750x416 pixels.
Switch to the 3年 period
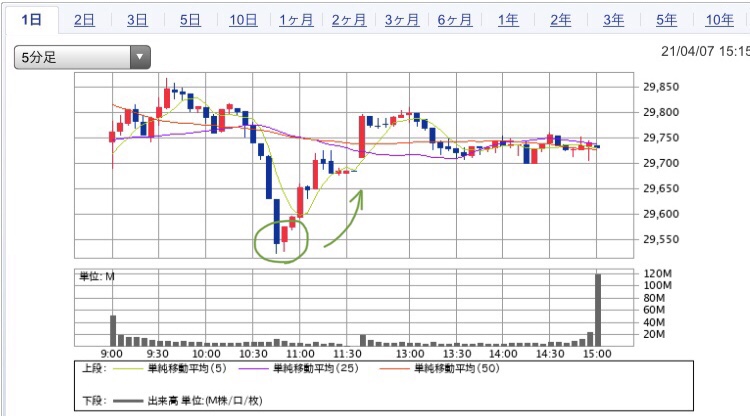[613, 20]
